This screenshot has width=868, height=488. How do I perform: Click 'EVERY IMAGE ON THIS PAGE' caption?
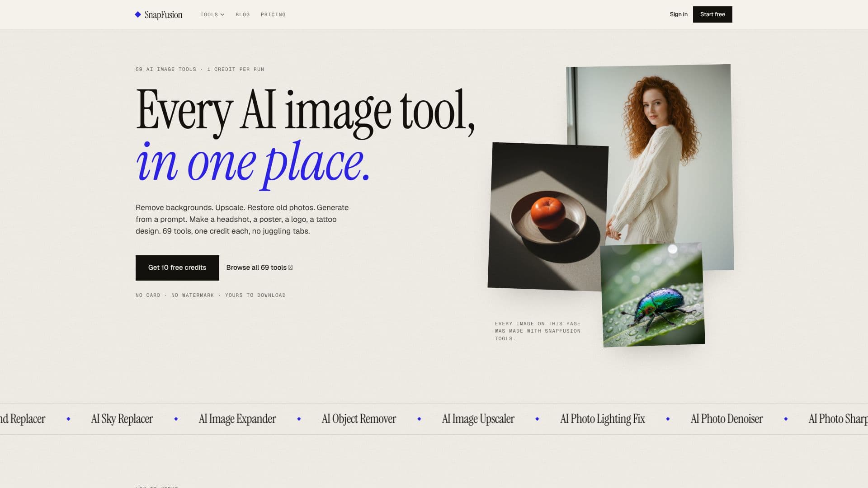(x=538, y=331)
